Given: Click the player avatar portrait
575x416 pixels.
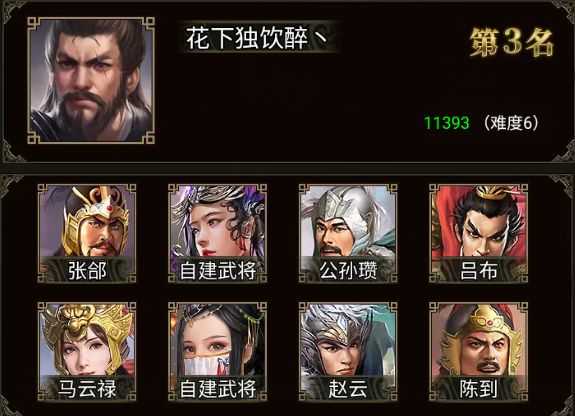Looking at the screenshot, I should (x=91, y=80).
